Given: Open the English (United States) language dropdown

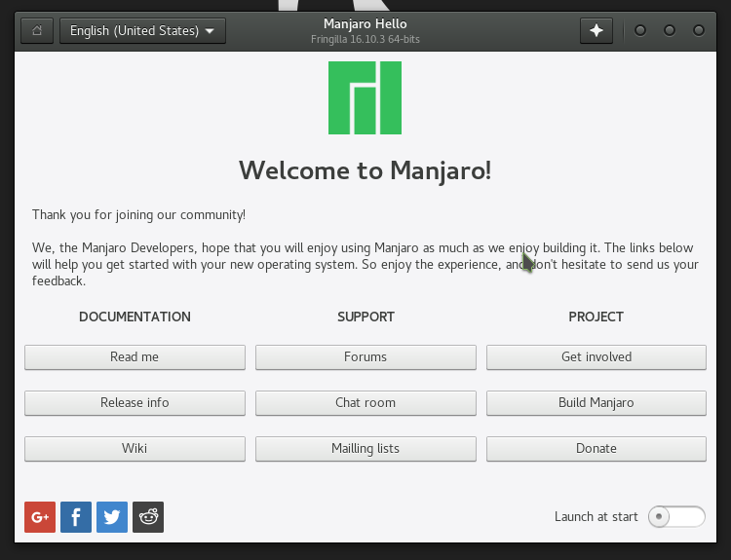Looking at the screenshot, I should [x=142, y=31].
